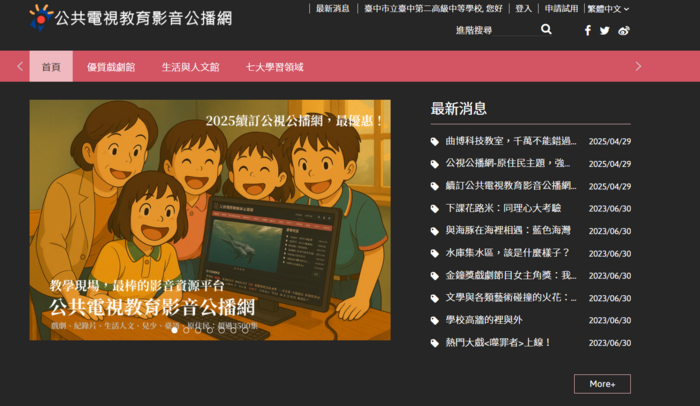Click the 進階搜尋 search field
Screen dimensions: 700x406
[x=496, y=30]
